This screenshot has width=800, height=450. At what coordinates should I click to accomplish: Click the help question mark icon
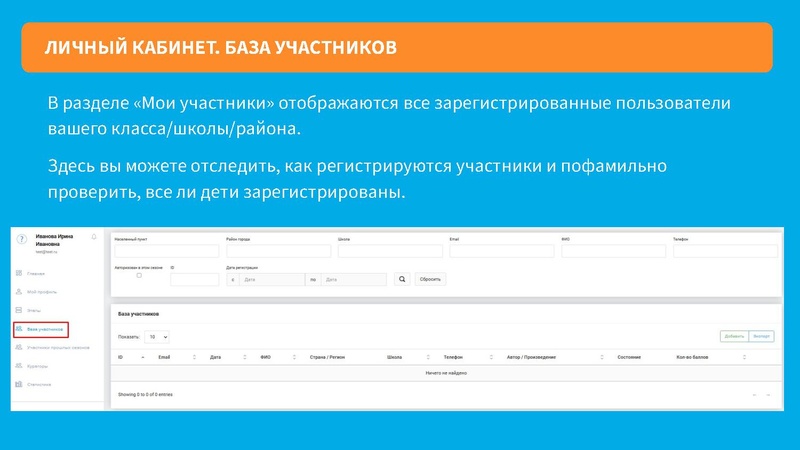click(x=21, y=239)
